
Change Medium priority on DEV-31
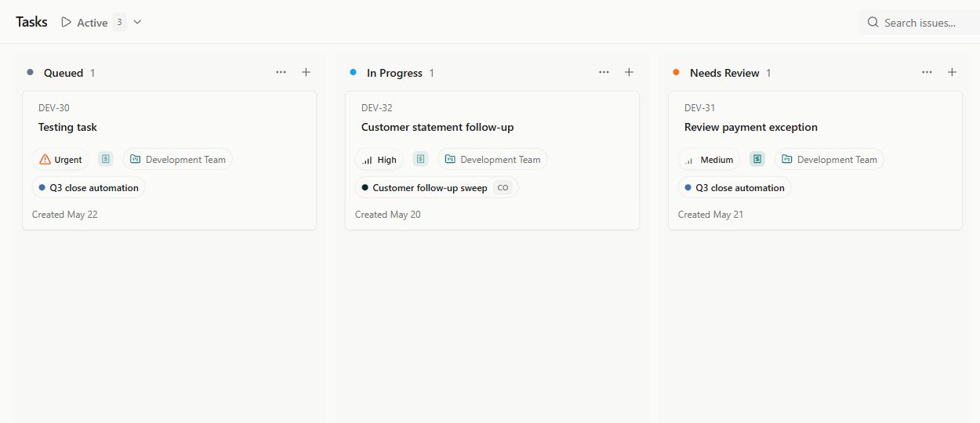[710, 160]
